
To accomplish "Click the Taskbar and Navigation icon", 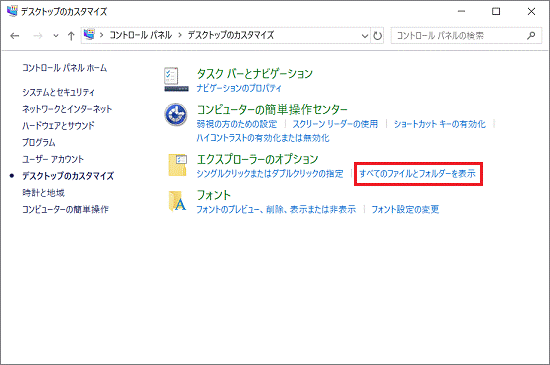I will click(x=176, y=80).
